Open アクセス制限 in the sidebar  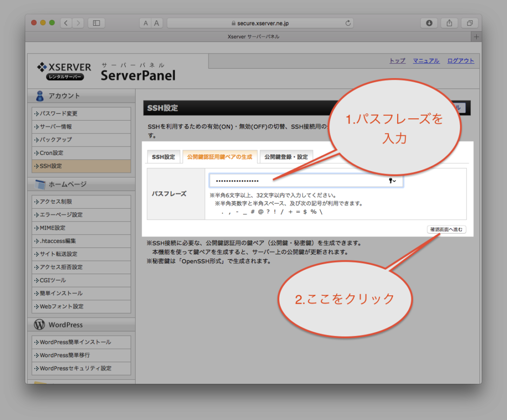point(82,202)
